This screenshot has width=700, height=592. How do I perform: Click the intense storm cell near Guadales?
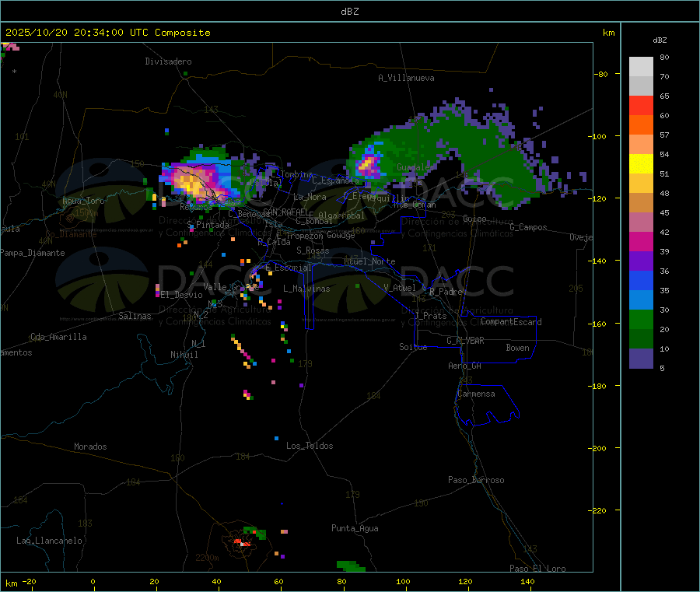(368, 164)
